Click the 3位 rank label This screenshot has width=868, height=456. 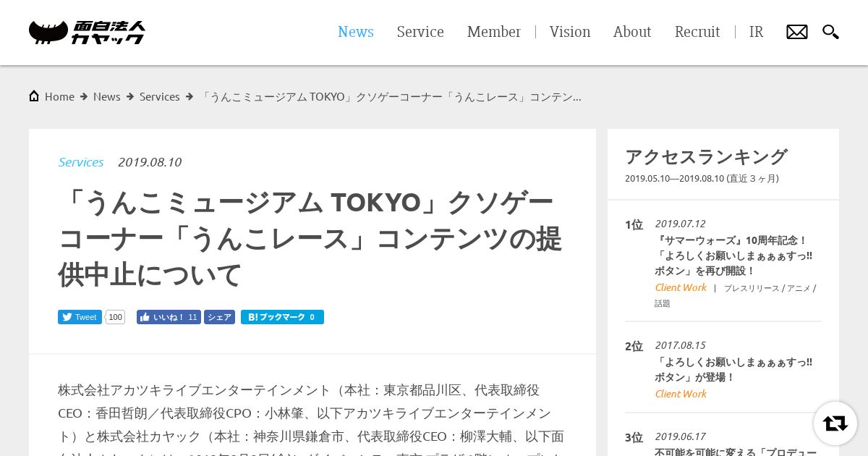pyautogui.click(x=634, y=438)
